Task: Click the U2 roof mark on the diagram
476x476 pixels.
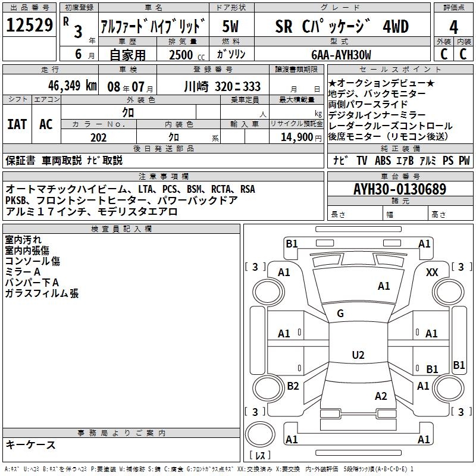Action: [358, 355]
